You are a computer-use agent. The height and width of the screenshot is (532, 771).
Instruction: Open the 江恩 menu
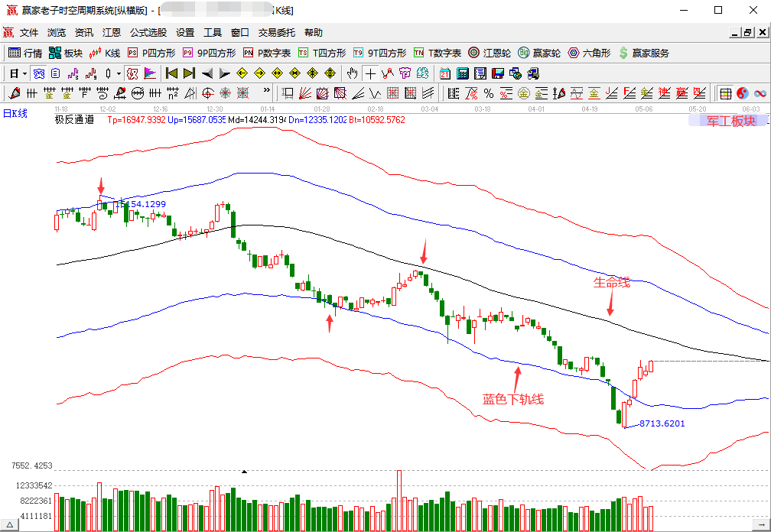pyautogui.click(x=112, y=32)
